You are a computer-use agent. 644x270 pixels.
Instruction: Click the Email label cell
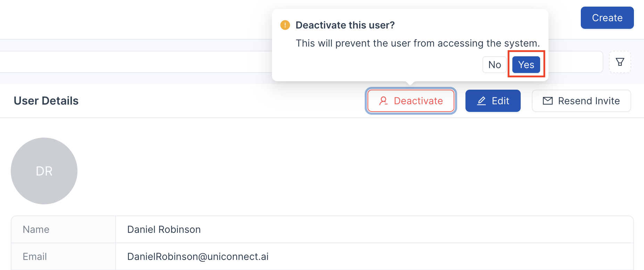[x=35, y=256]
